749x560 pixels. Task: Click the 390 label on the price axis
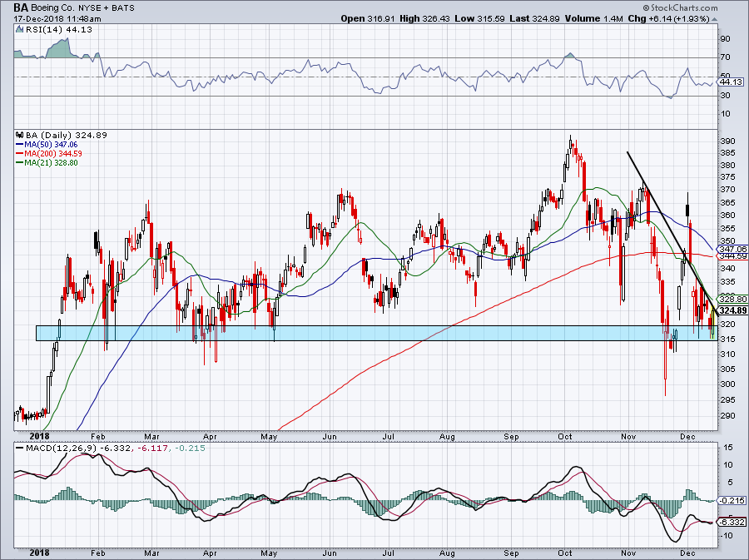[x=727, y=141]
